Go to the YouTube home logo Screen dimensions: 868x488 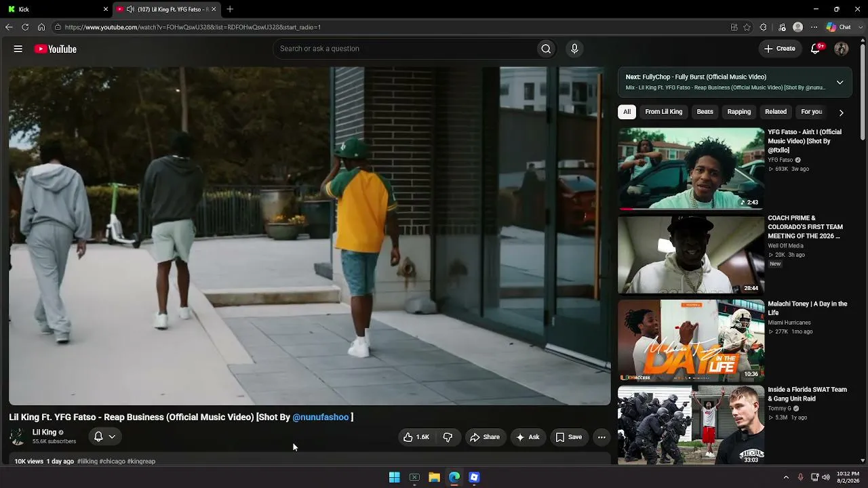click(x=55, y=49)
